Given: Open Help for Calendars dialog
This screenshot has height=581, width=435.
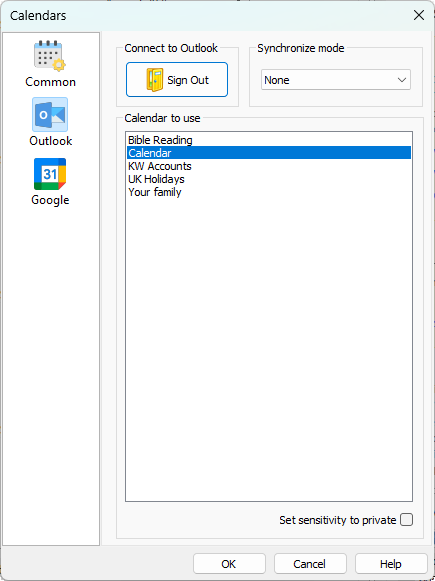Looking at the screenshot, I should click(x=391, y=564).
